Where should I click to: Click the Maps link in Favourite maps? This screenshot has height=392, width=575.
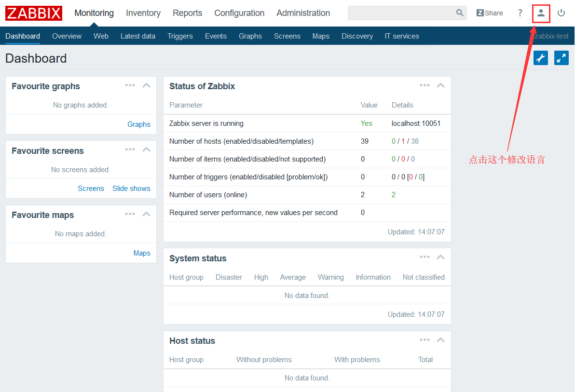pyautogui.click(x=142, y=253)
